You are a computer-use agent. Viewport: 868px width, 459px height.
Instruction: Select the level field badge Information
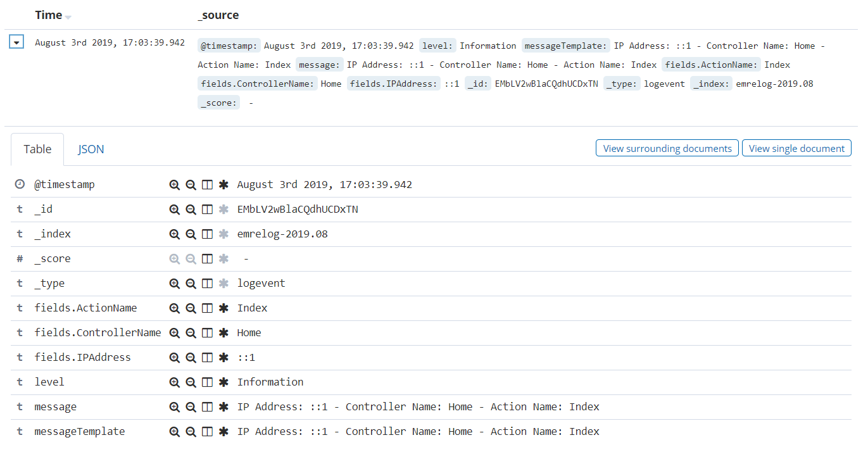[437, 45]
